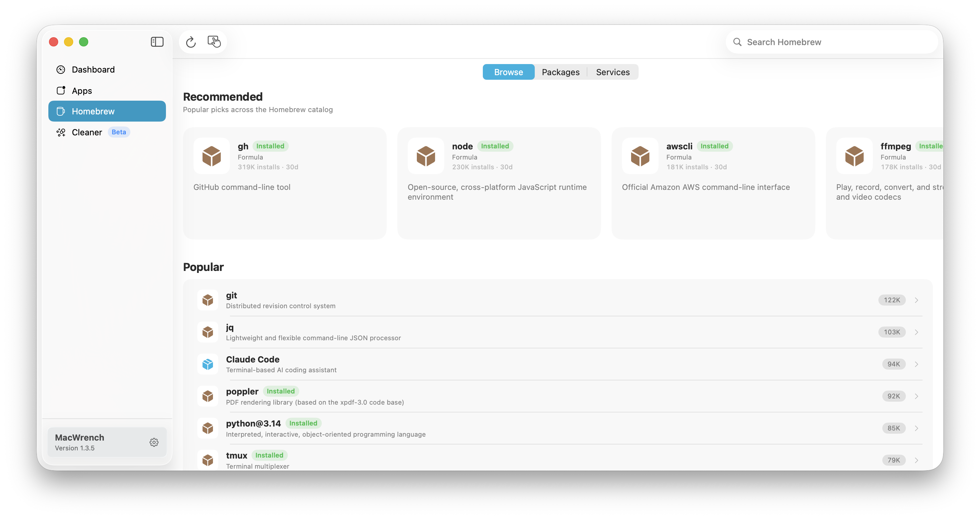
Task: Open git details via its chevron
Action: (x=917, y=300)
